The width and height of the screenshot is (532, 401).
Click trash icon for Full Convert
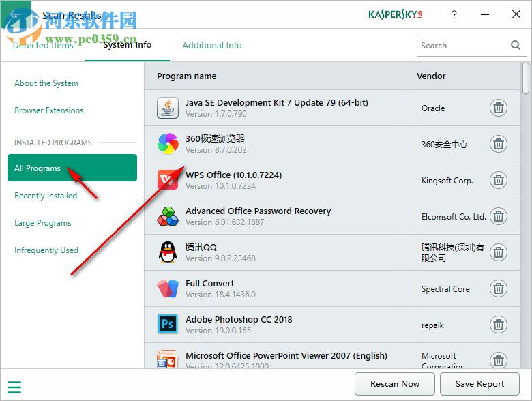pyautogui.click(x=498, y=288)
